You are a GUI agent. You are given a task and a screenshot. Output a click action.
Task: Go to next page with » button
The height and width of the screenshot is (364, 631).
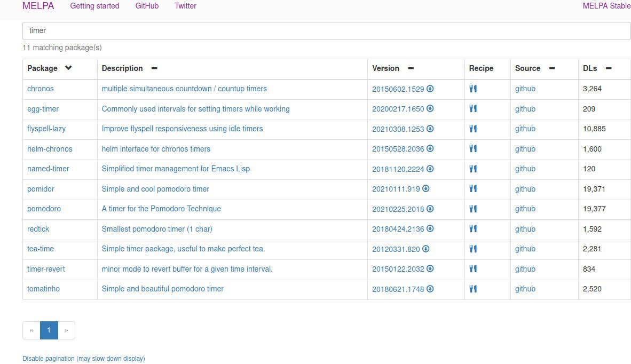tap(66, 330)
